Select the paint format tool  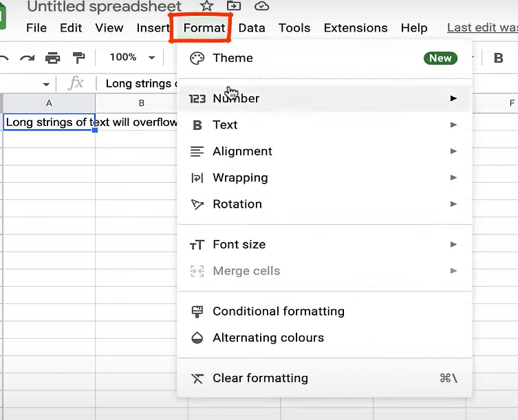click(x=78, y=58)
